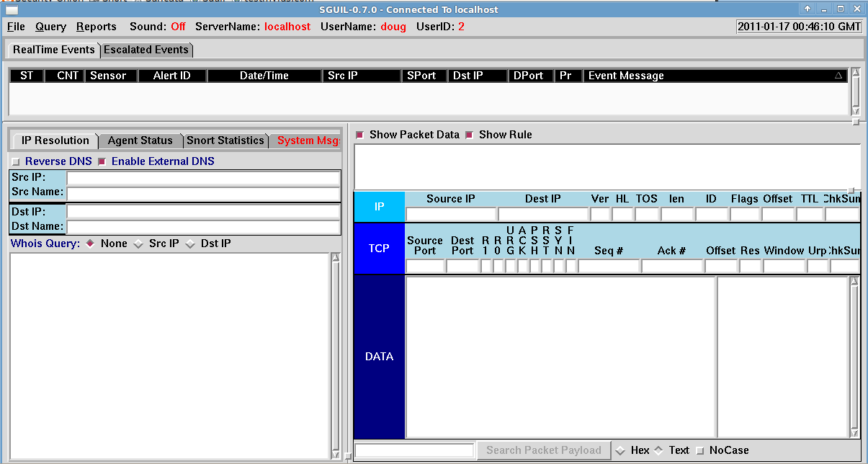The image size is (868, 464).
Task: Disable the Enable External DNS checkbox
Action: [102, 161]
